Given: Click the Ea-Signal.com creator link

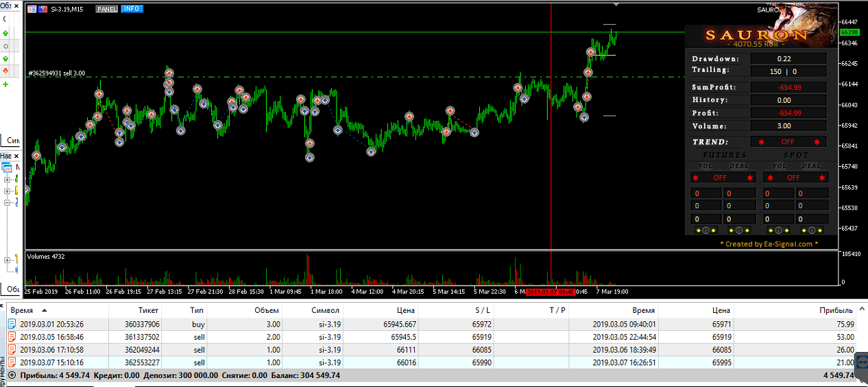Looking at the screenshot, I should pos(769,244).
